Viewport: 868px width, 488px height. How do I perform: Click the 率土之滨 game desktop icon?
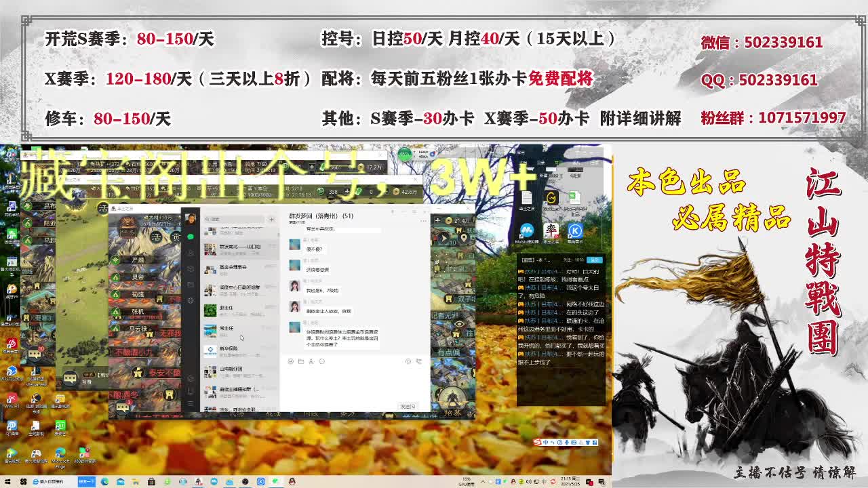(551, 230)
